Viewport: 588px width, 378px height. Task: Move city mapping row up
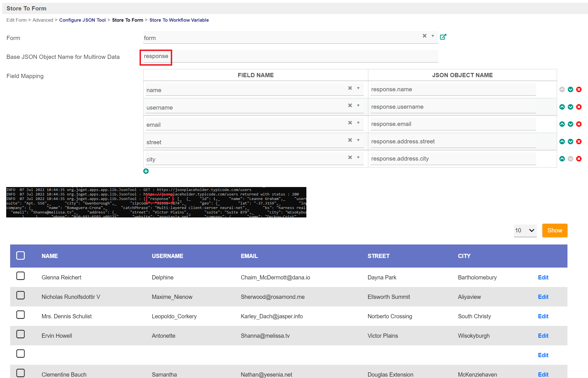click(x=562, y=159)
